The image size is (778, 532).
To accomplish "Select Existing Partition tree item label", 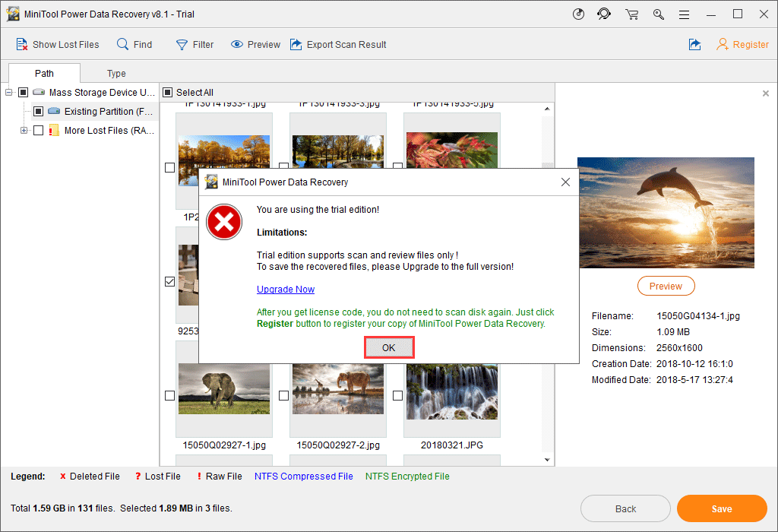I will click(x=109, y=111).
